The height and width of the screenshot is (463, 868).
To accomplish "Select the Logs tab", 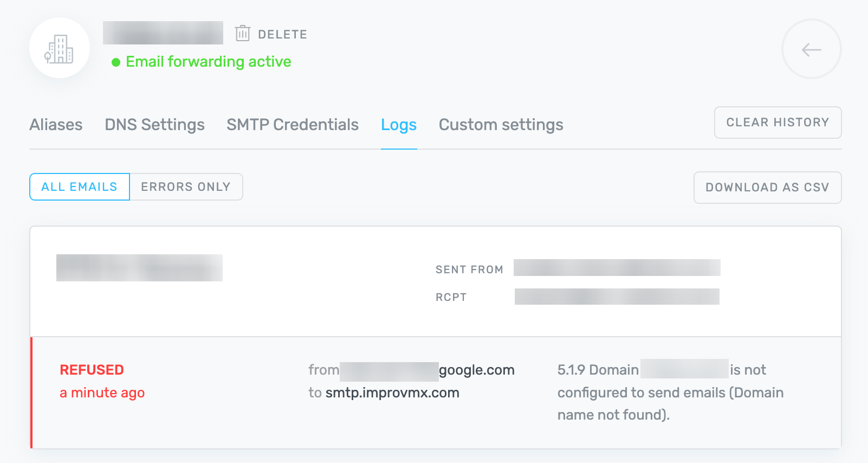I will click(399, 125).
